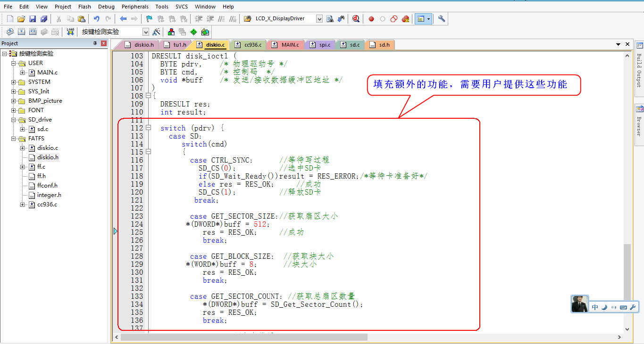The image size is (644, 344).
Task: Disable all breakpoints with the hollow circle icon
Action: [x=383, y=19]
